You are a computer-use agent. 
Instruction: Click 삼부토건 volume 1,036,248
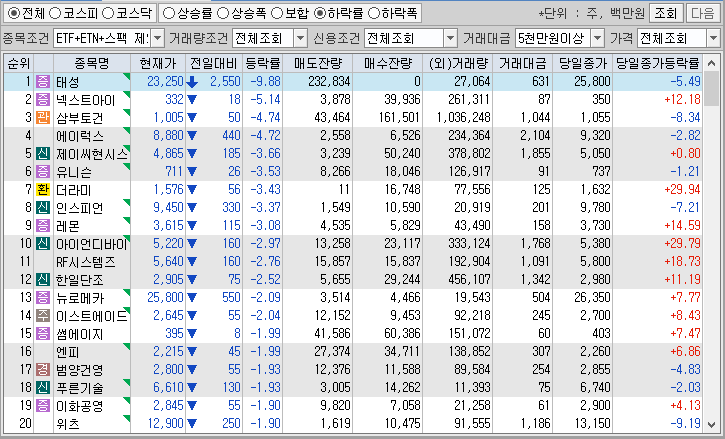463,117
